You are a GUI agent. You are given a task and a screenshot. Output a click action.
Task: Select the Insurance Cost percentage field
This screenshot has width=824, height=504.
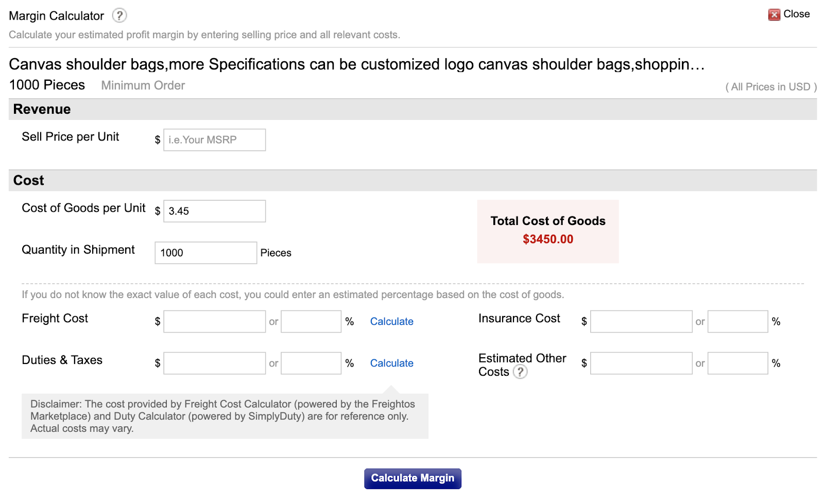click(737, 322)
